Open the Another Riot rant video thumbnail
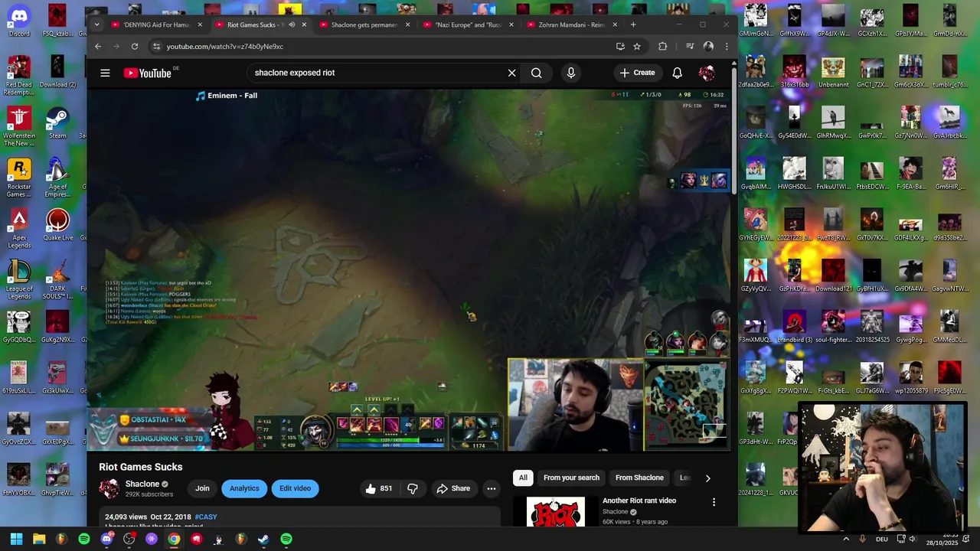The width and height of the screenshot is (980, 551). click(x=555, y=511)
